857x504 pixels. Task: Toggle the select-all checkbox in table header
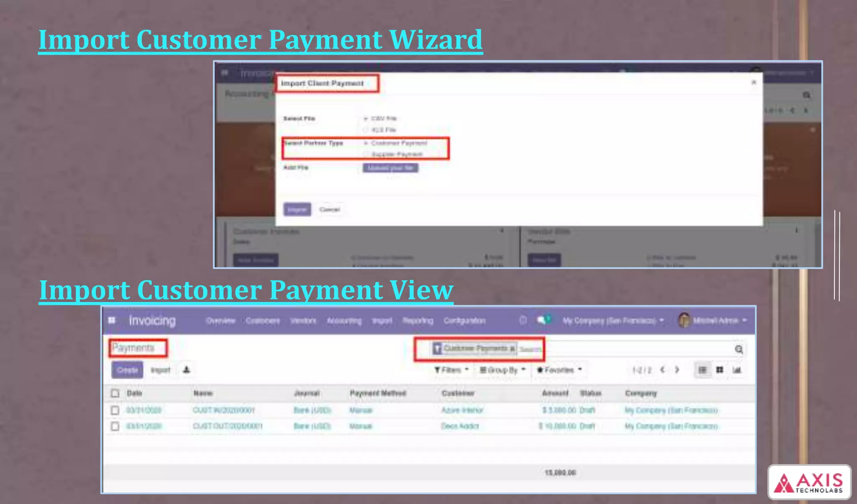pyautogui.click(x=115, y=393)
